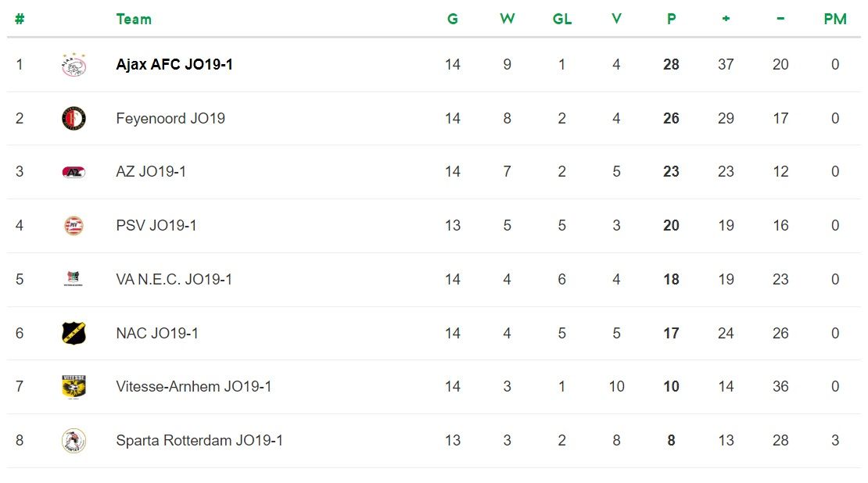Viewport: 868px width, 483px height.
Task: Open the Ajax AFC JO19-1 team link
Action: tap(174, 65)
